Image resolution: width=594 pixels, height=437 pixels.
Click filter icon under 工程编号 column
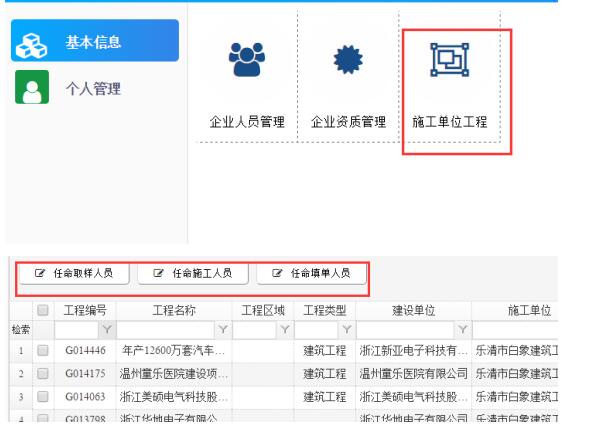[x=107, y=329]
